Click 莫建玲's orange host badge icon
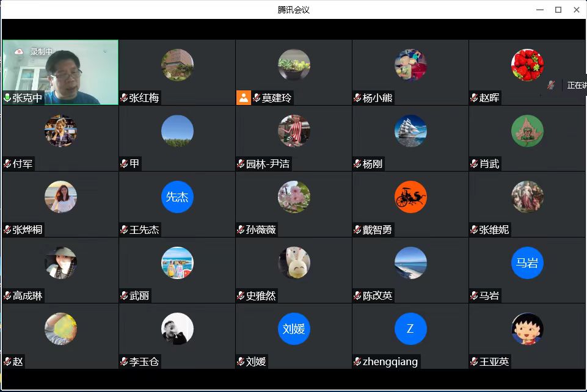The image size is (587, 392). click(243, 98)
